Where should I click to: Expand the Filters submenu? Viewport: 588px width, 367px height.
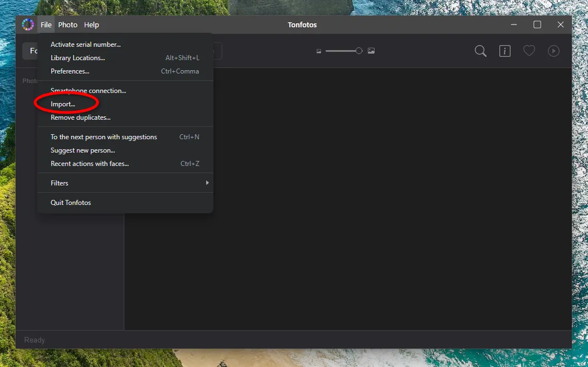125,183
